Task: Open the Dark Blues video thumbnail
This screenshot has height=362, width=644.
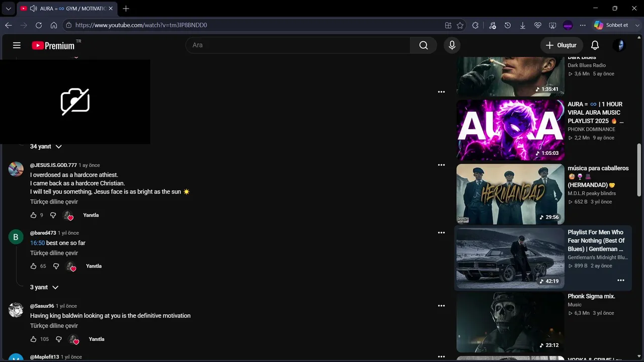Action: (510, 76)
